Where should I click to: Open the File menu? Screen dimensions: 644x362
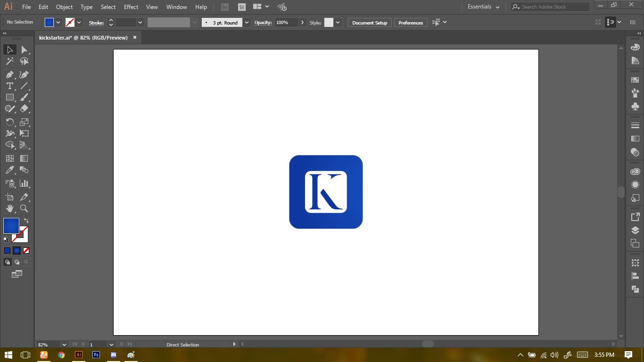tap(26, 7)
